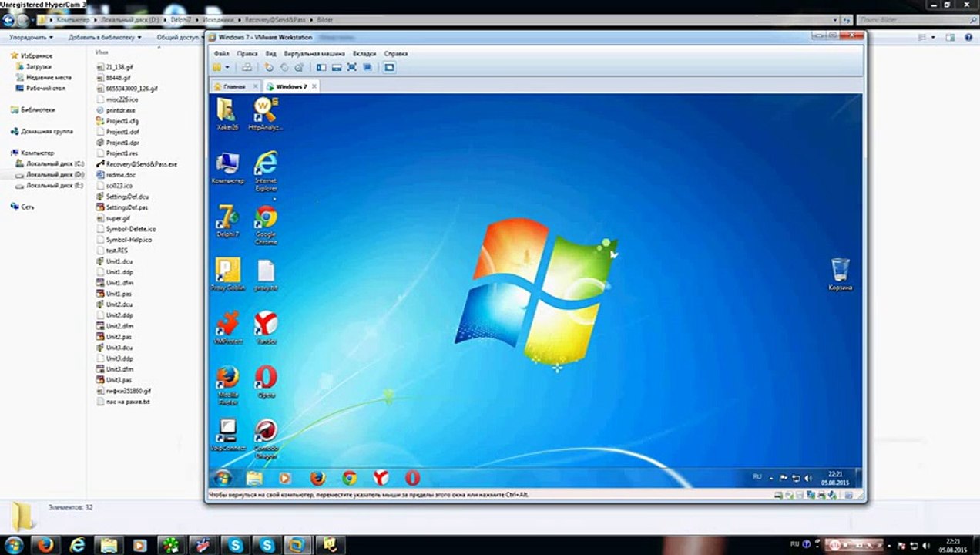Open Opera from the guest taskbar
Image resolution: width=980 pixels, height=555 pixels.
pyautogui.click(x=412, y=478)
